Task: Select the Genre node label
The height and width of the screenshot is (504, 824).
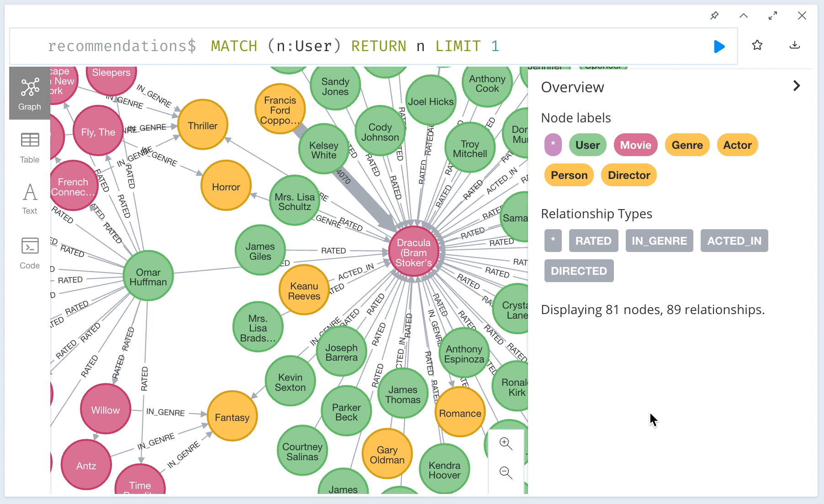Action: point(687,145)
